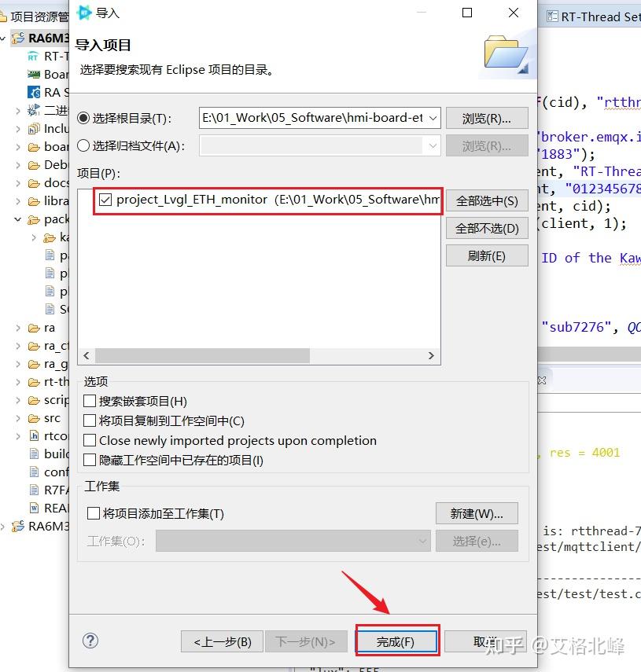Viewport: 641px width, 672px height.
Task: Uncheck project_Lvgl_ETH_monitor checkbox
Action: point(105,200)
